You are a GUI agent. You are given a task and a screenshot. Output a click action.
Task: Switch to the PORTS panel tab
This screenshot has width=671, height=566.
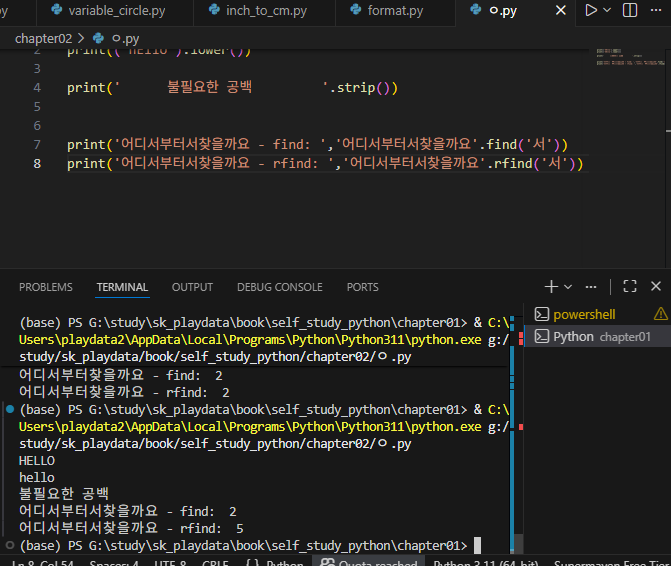[x=362, y=287]
